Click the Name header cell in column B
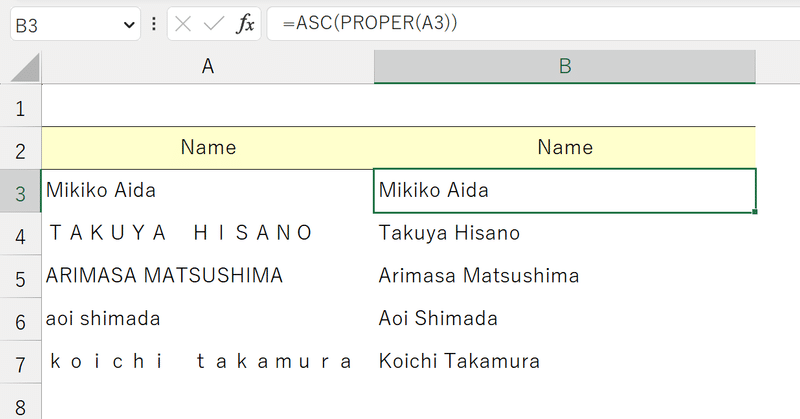This screenshot has width=800, height=419. pos(565,148)
